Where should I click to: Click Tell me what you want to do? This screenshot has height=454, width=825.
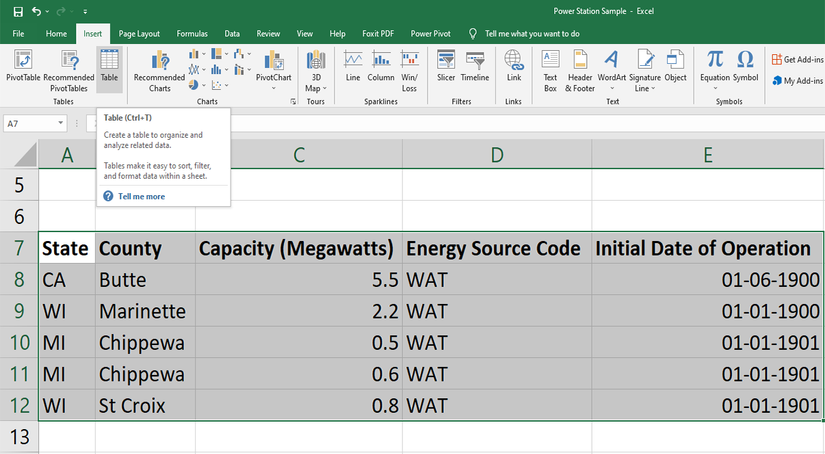(x=532, y=34)
